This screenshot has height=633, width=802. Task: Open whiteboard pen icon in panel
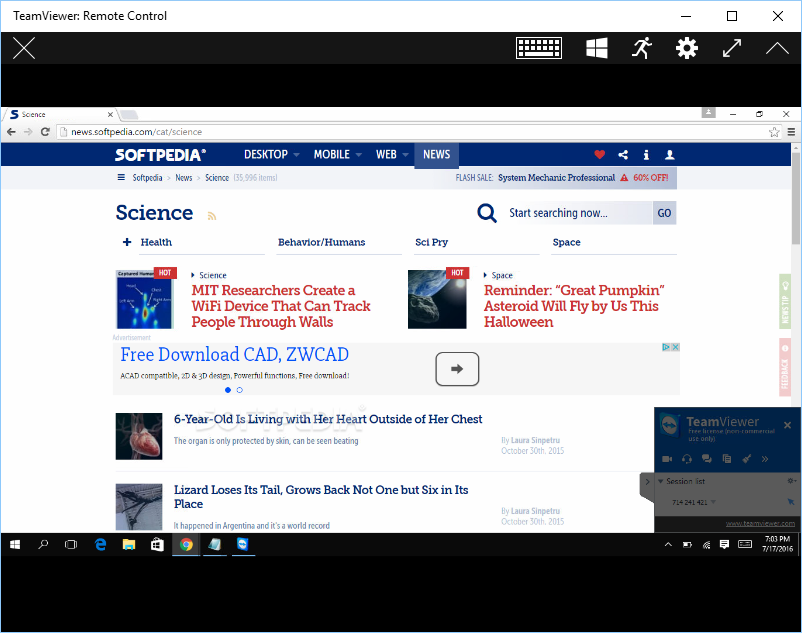click(746, 459)
